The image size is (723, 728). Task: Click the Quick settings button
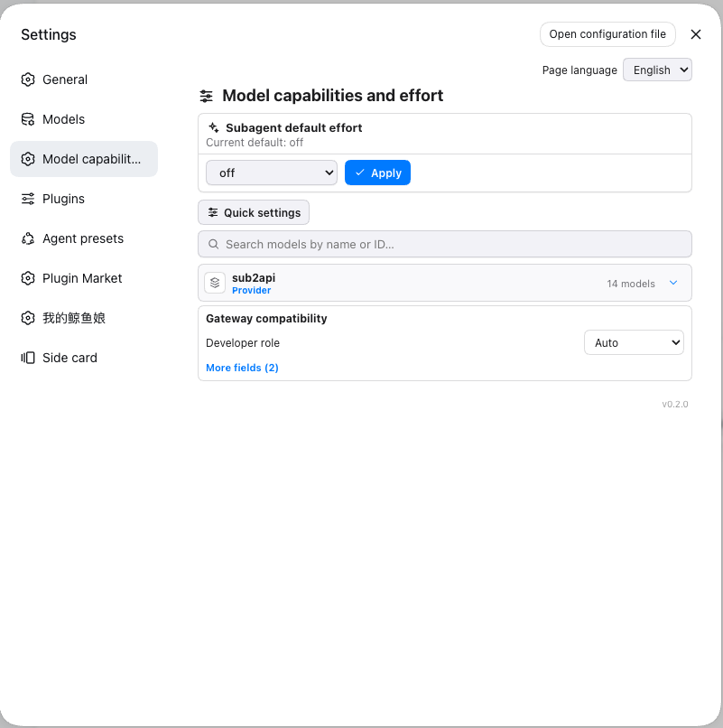point(254,212)
